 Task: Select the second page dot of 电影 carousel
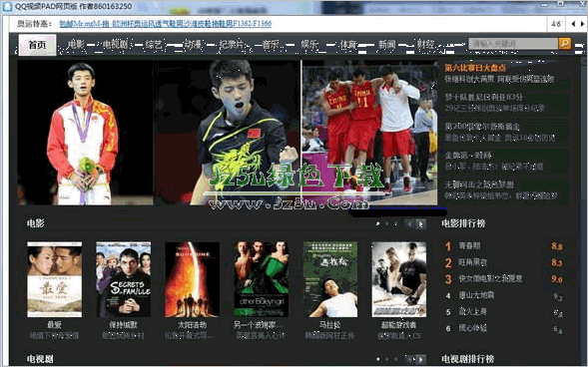click(386, 224)
